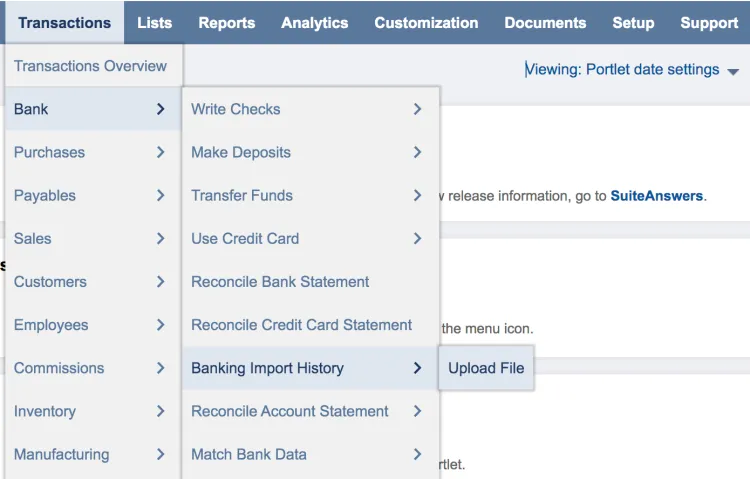Choose Transfer Funds in Bank submenu
750x479 pixels.
point(310,195)
